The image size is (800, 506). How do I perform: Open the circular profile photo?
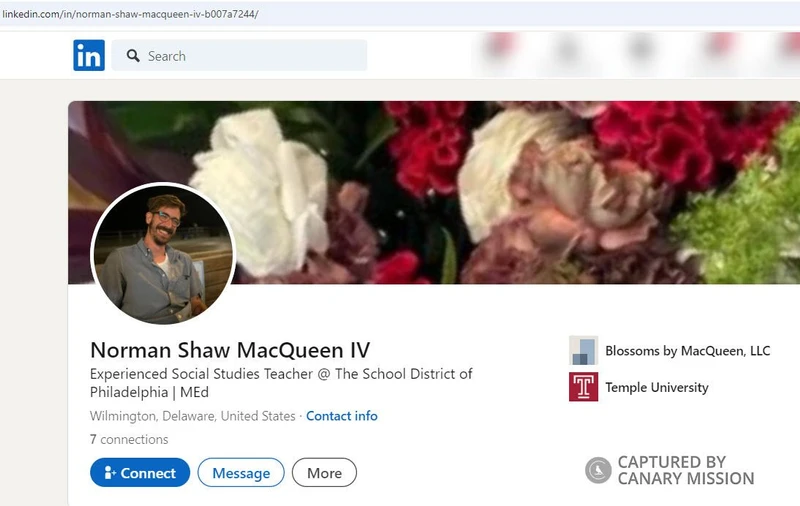click(x=163, y=254)
